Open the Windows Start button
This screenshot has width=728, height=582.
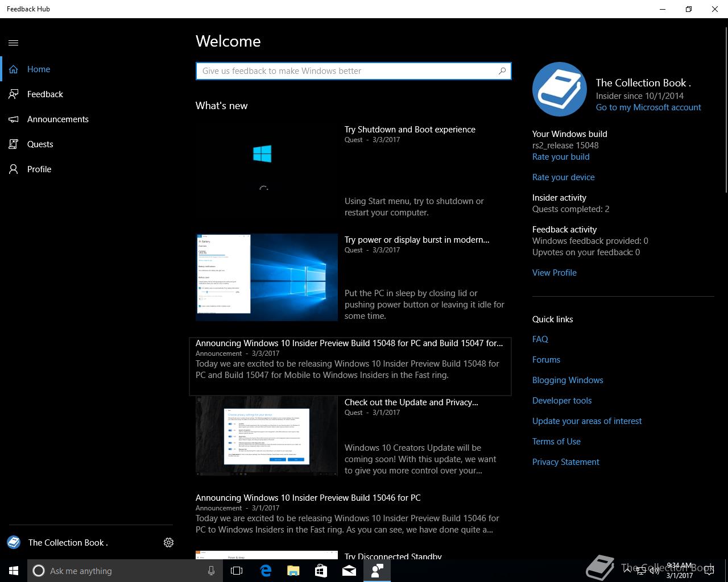[x=14, y=571]
